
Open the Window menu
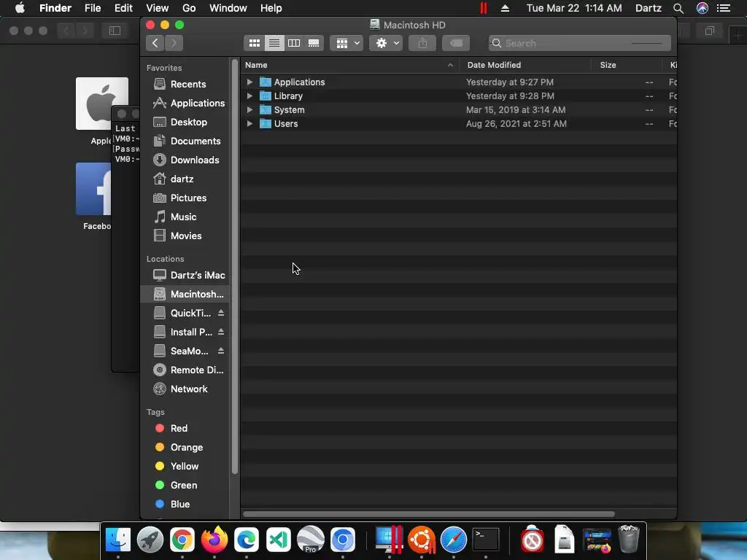(228, 8)
